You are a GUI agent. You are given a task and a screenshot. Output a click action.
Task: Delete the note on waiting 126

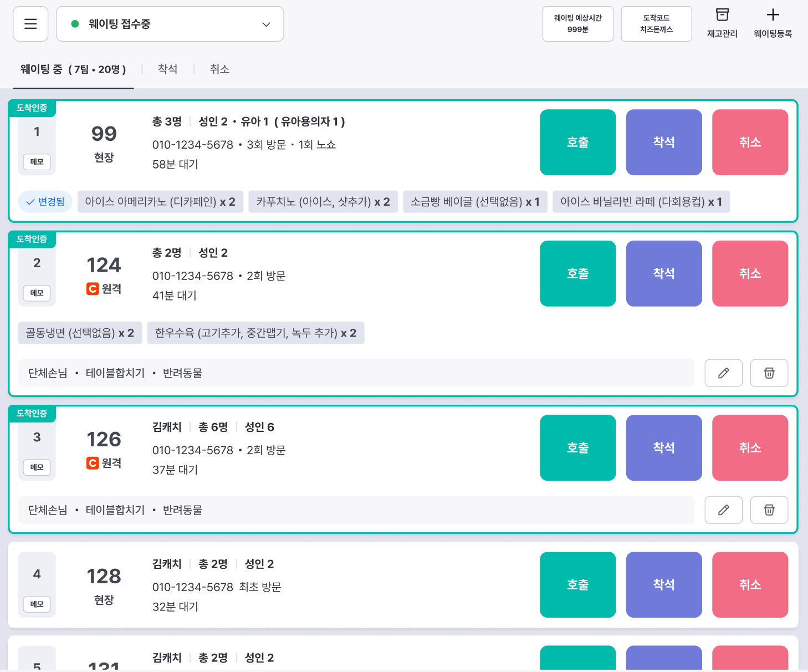[769, 510]
